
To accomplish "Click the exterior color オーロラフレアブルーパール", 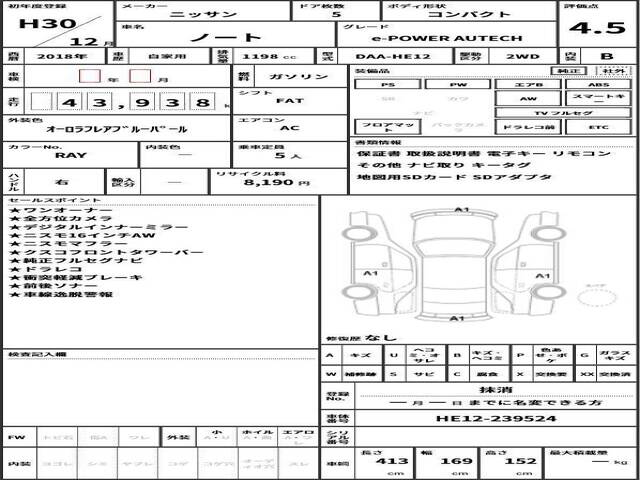I will click(116, 129).
